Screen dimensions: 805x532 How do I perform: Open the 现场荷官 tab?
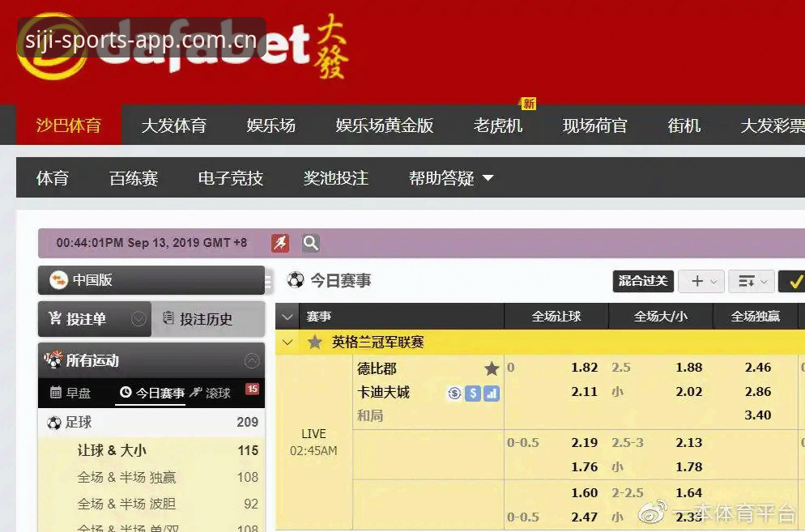click(595, 126)
